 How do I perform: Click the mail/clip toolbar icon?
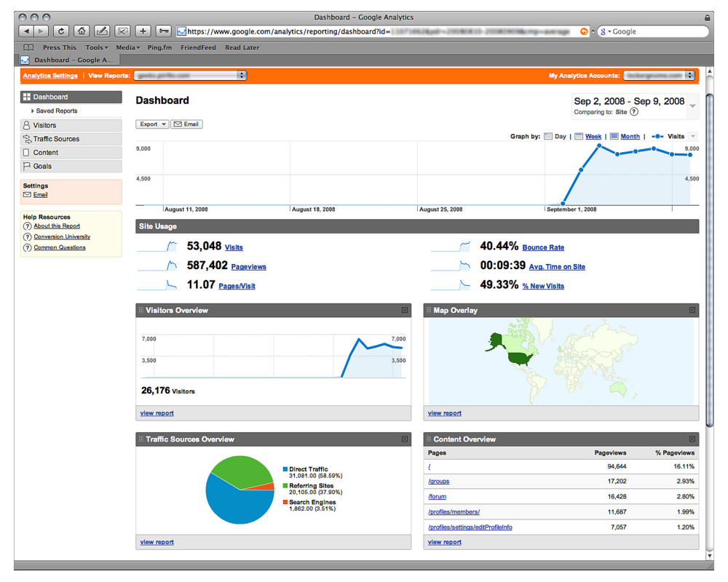122,31
